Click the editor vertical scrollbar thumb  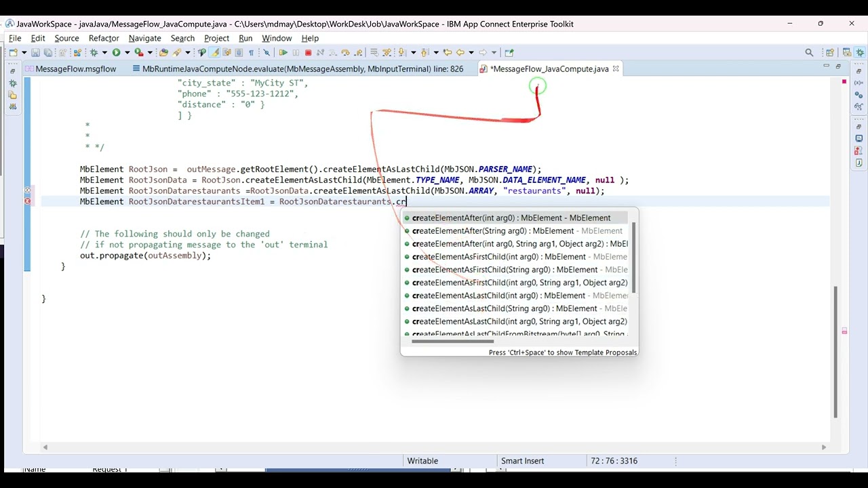pos(835,352)
